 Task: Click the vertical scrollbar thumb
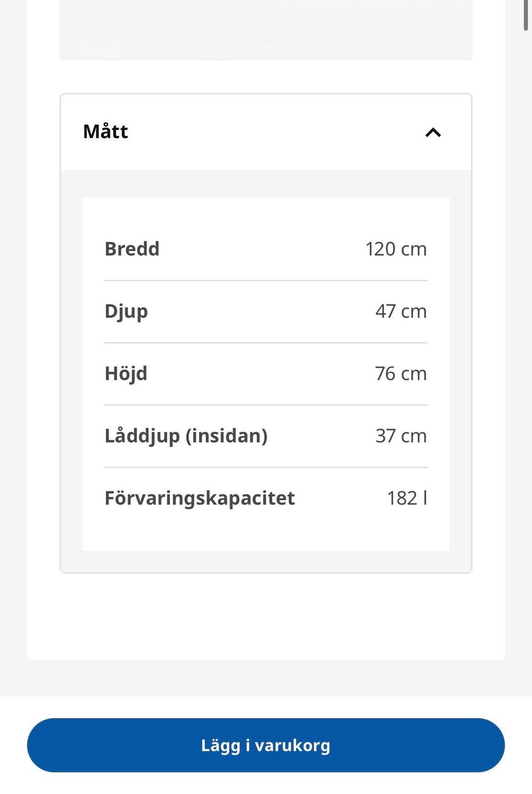pos(525,15)
